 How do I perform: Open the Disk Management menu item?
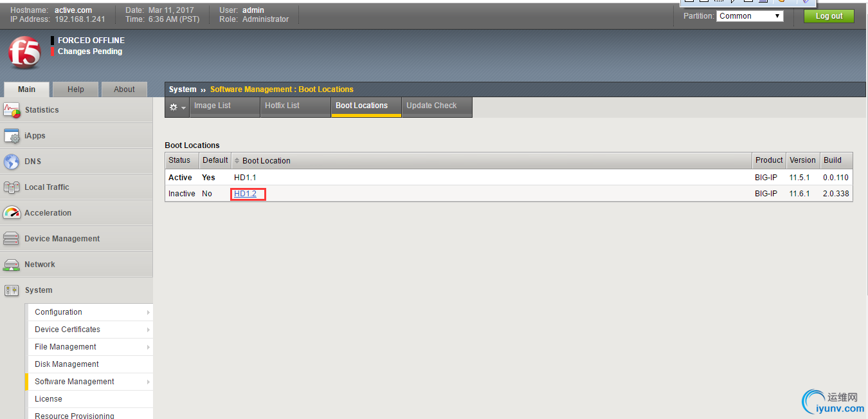89,364
